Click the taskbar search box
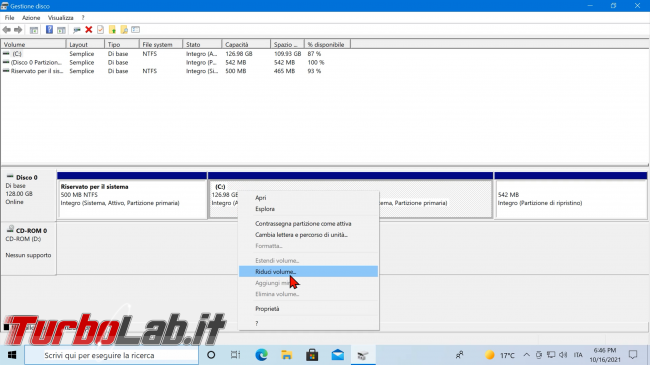This screenshot has width=650, height=365. tap(111, 355)
